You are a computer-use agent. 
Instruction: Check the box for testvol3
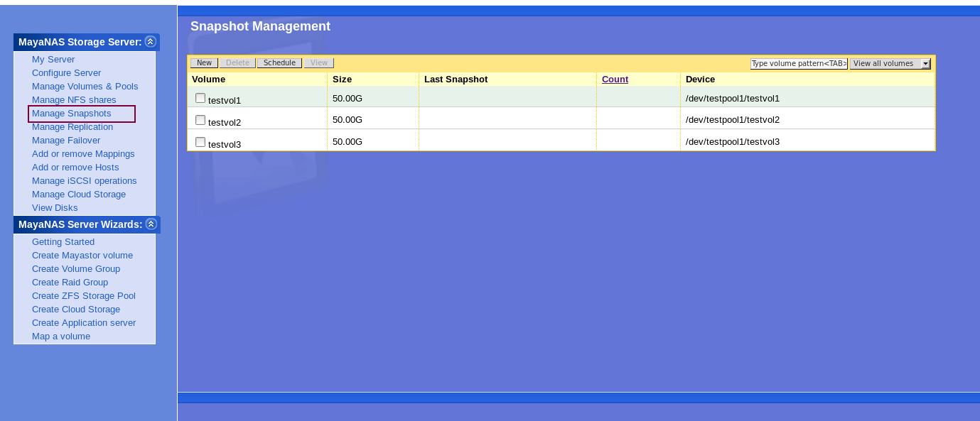200,142
